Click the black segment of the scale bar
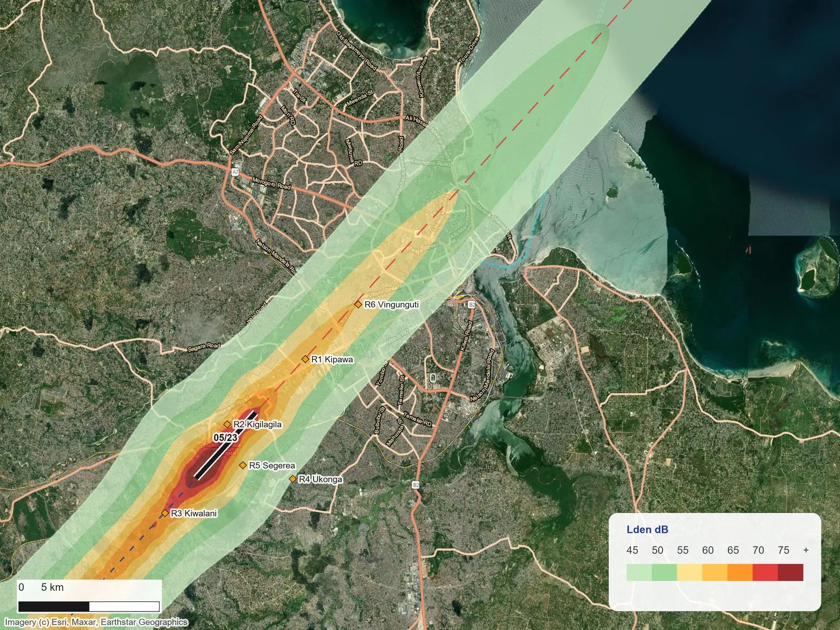Image resolution: width=840 pixels, height=630 pixels. (54, 606)
